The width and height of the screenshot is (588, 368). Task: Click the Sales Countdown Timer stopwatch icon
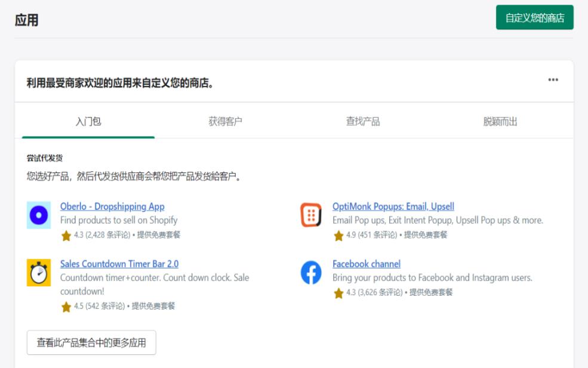[x=39, y=273]
